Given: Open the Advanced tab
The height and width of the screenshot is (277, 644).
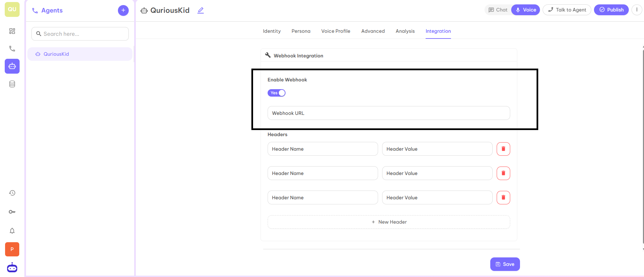Looking at the screenshot, I should pos(373,31).
